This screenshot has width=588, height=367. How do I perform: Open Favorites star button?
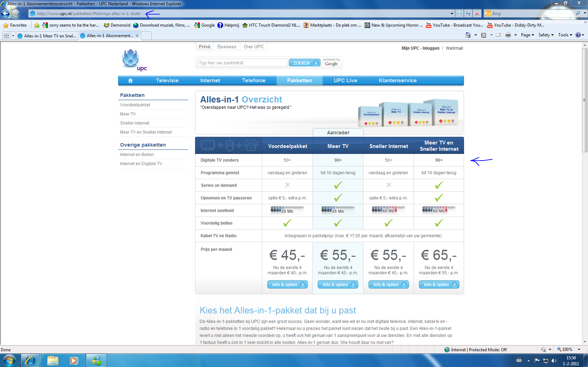(x=15, y=25)
